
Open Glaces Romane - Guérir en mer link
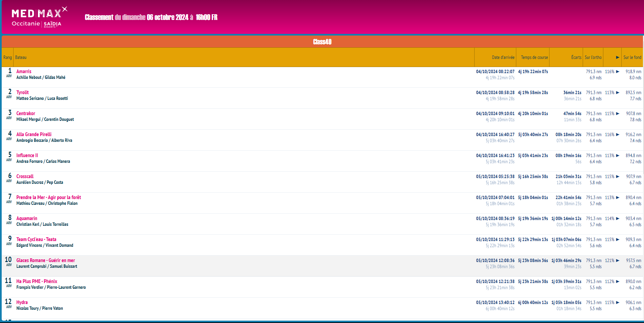point(45,260)
